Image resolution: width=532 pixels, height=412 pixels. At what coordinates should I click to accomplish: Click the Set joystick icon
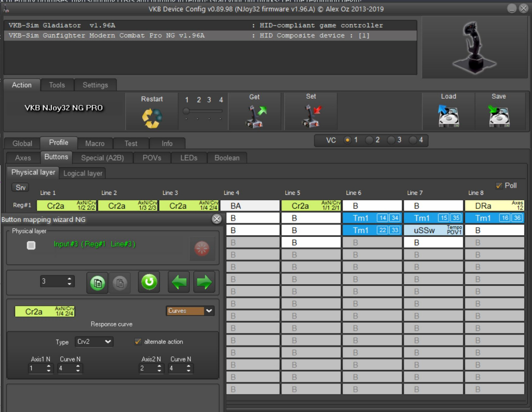pos(311,116)
